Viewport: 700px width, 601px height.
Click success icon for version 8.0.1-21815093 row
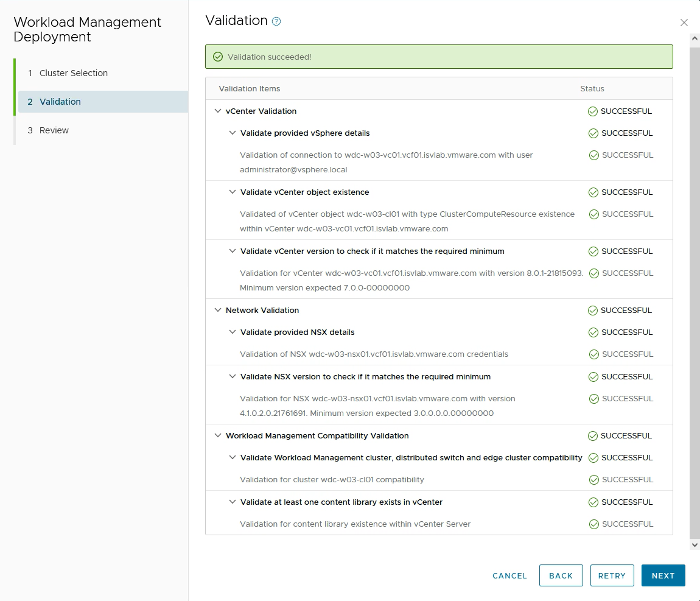pyautogui.click(x=593, y=273)
